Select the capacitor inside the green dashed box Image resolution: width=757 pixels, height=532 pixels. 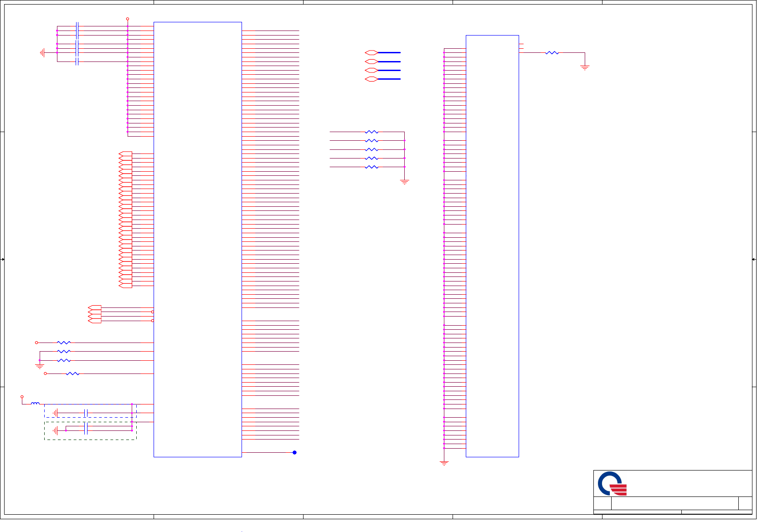point(86,428)
